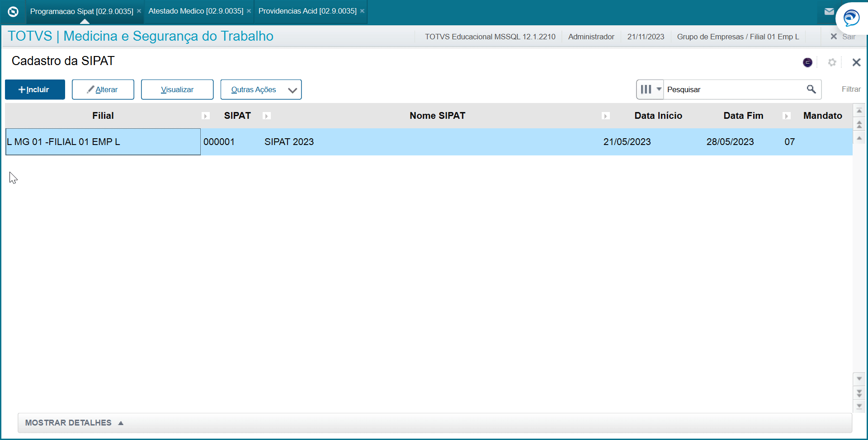Click the dark purple round icon beside settings gear
The width and height of the screenshot is (868, 440).
pyautogui.click(x=807, y=62)
